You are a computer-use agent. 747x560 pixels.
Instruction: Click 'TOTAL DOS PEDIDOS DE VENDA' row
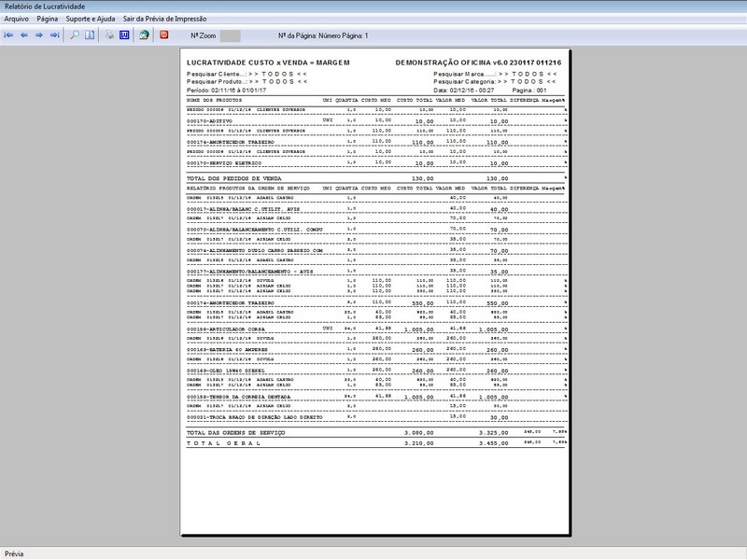tap(376, 178)
